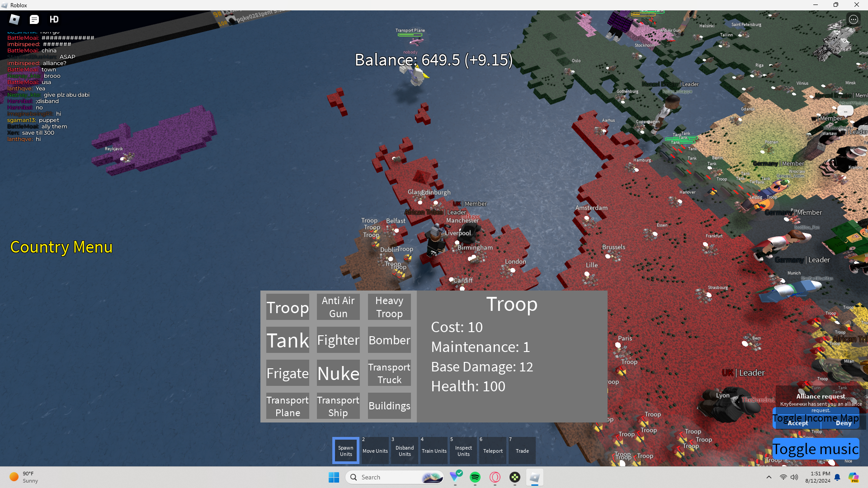Click the Xbox taskbar icon

[x=515, y=477]
